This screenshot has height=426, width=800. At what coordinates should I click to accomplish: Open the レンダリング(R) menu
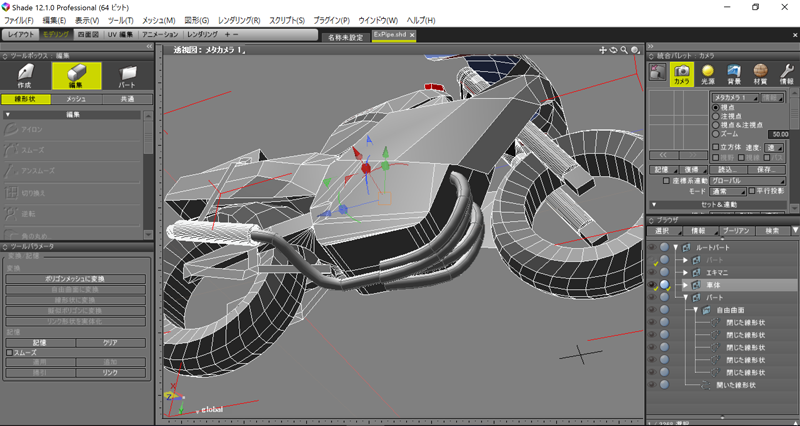[239, 20]
